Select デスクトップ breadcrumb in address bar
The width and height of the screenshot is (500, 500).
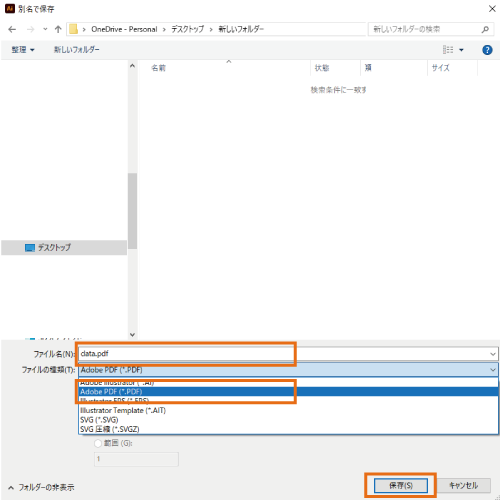187,29
